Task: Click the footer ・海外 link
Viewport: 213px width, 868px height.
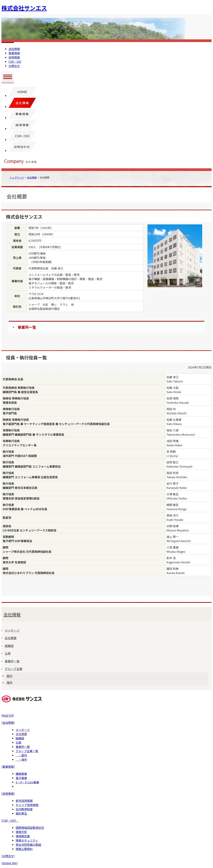Action: [21, 760]
